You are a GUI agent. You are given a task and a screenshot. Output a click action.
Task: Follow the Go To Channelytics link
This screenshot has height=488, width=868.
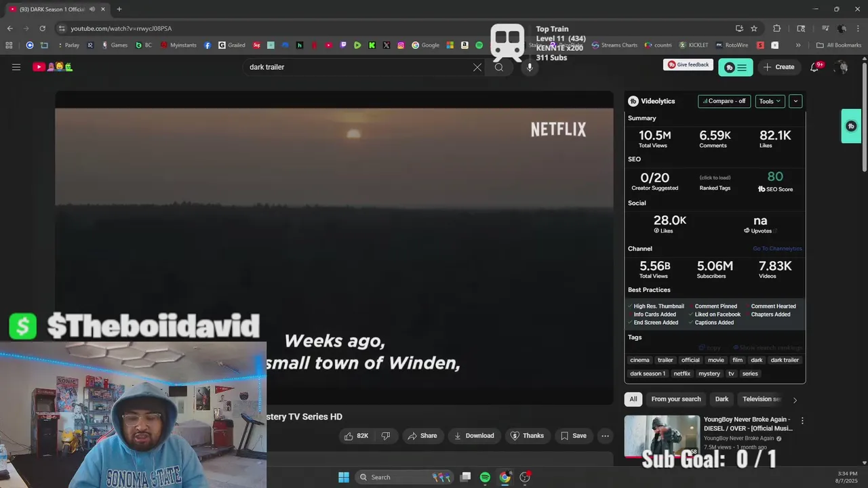777,249
